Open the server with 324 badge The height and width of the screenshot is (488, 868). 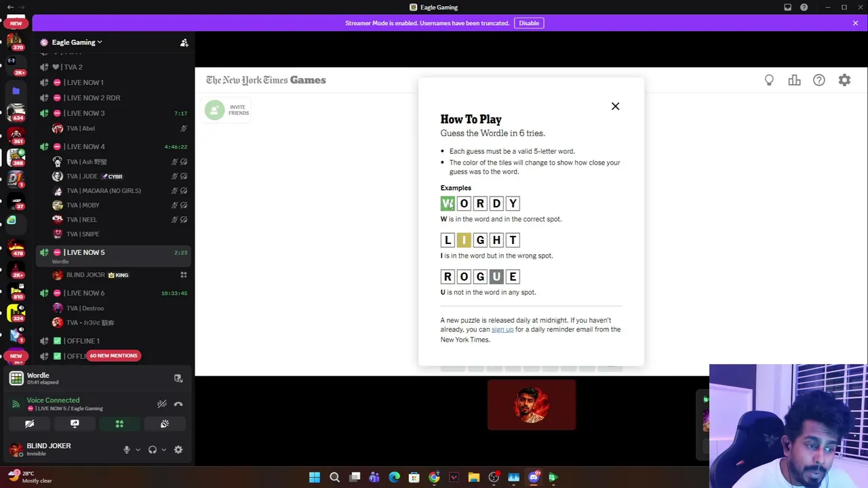[x=16, y=312]
